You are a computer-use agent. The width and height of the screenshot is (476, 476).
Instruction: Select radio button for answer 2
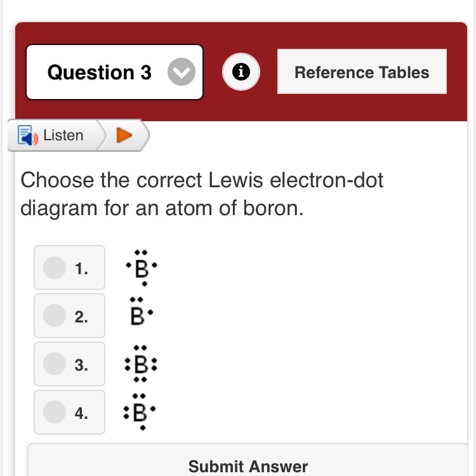pyautogui.click(x=55, y=316)
